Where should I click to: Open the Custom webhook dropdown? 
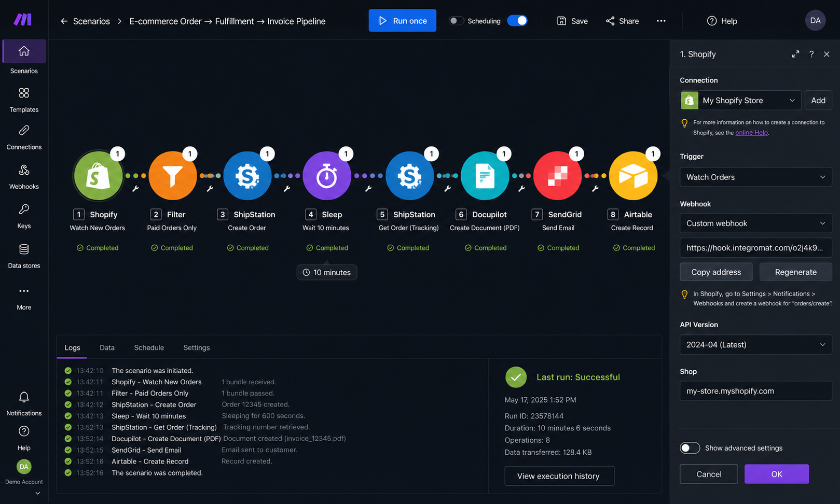755,223
